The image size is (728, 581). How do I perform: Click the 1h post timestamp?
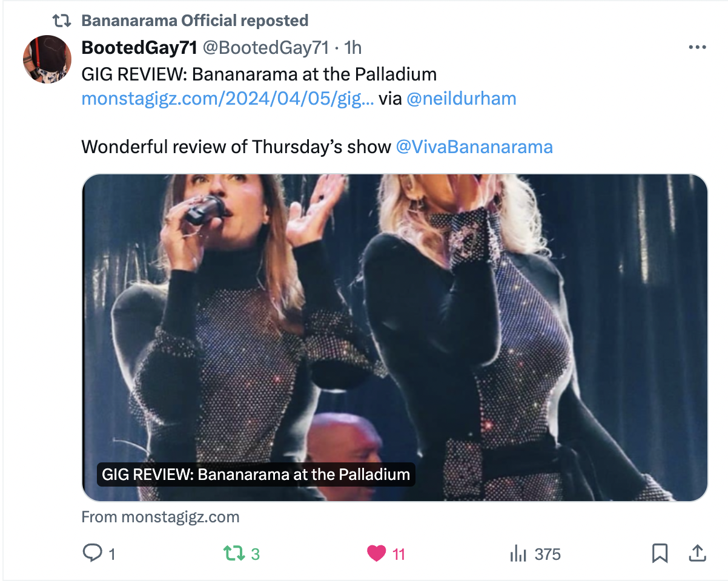pyautogui.click(x=352, y=48)
